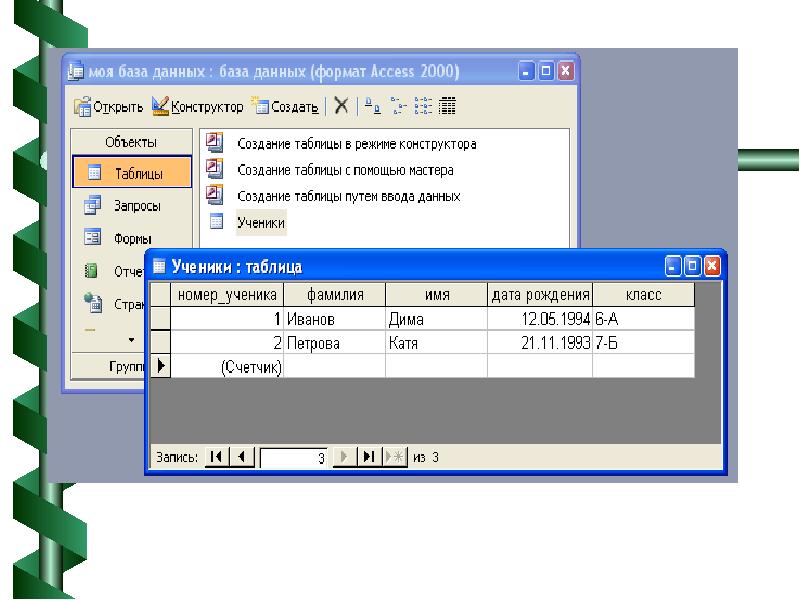The image size is (800, 600).
Task: Click the Delete X icon in toolbar
Action: tap(341, 105)
